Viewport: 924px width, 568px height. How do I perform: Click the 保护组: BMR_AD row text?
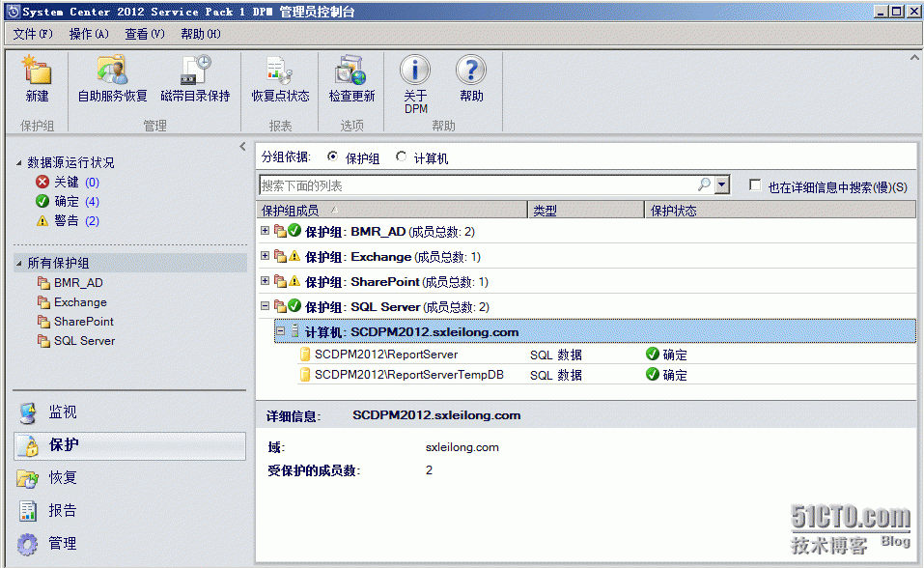(x=389, y=232)
